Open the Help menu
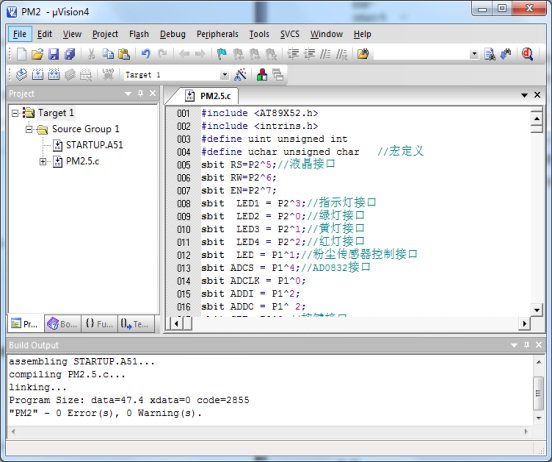The height and width of the screenshot is (462, 552). 363,34
